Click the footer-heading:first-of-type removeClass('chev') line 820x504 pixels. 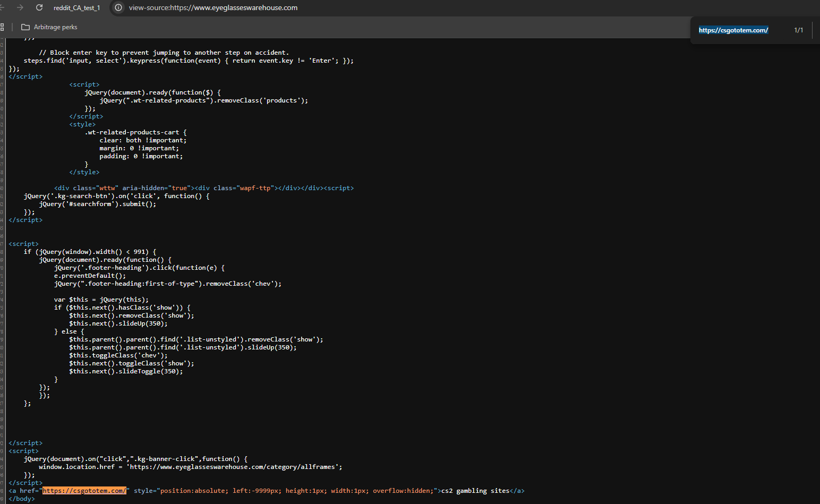168,284
